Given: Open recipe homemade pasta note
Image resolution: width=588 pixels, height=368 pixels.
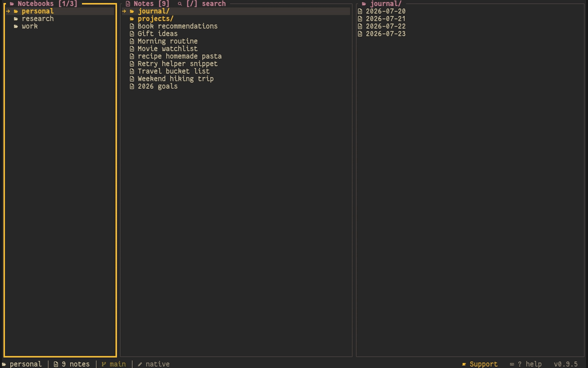Looking at the screenshot, I should click(179, 56).
